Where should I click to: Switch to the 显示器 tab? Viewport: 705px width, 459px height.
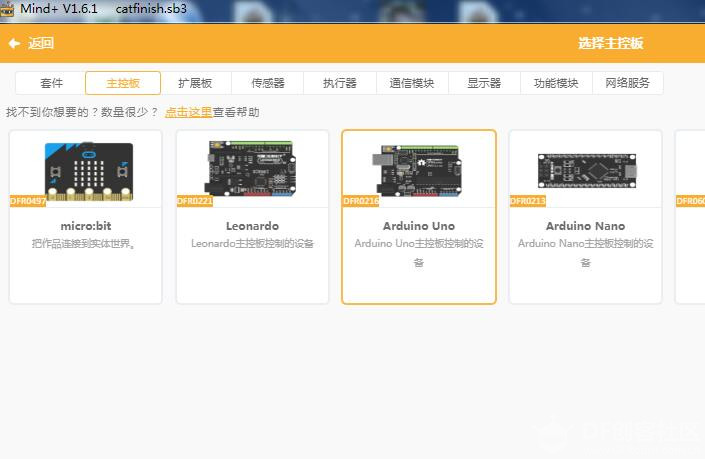[x=484, y=83]
